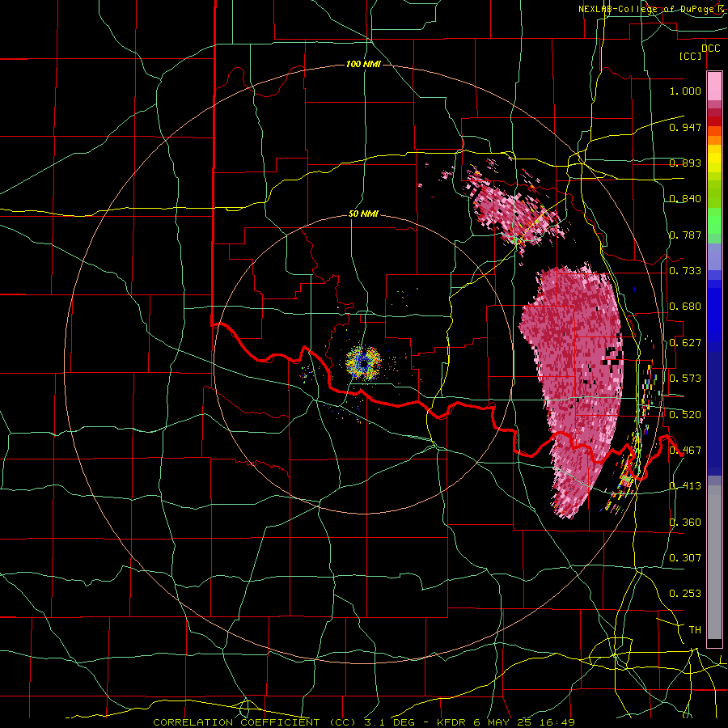The image size is (728, 728).
Task: Click the KFDR station identifier
Action: [453, 722]
